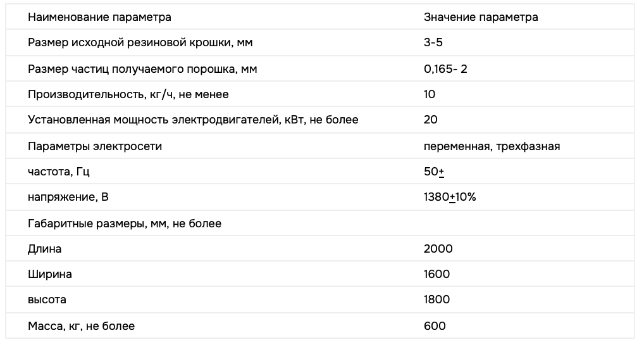Click the 'Длина' value '2000'

click(x=438, y=249)
